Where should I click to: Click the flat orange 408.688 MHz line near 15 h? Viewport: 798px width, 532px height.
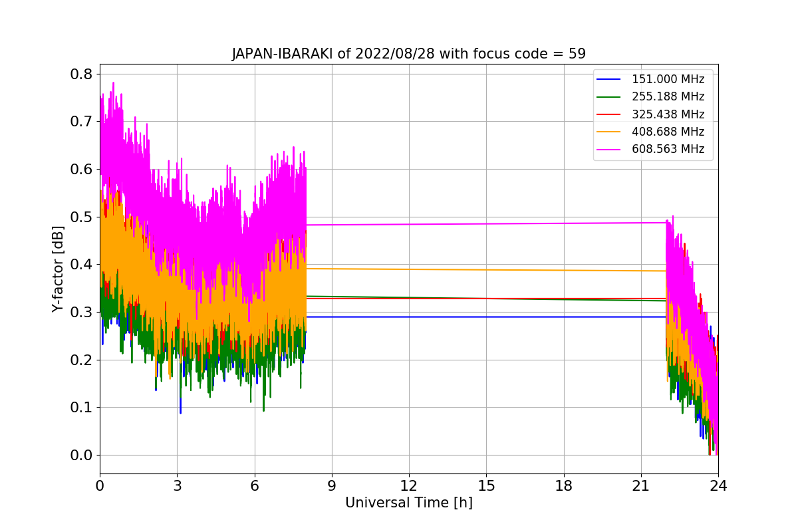click(x=486, y=269)
